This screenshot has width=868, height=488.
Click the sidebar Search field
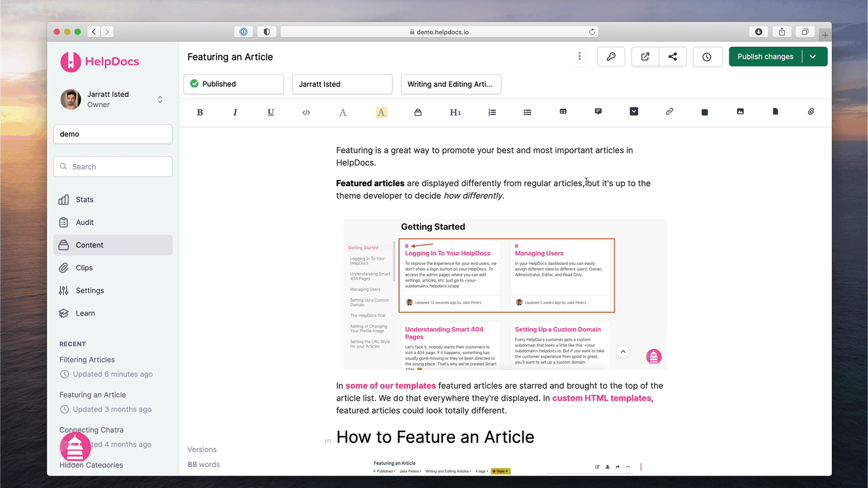113,167
